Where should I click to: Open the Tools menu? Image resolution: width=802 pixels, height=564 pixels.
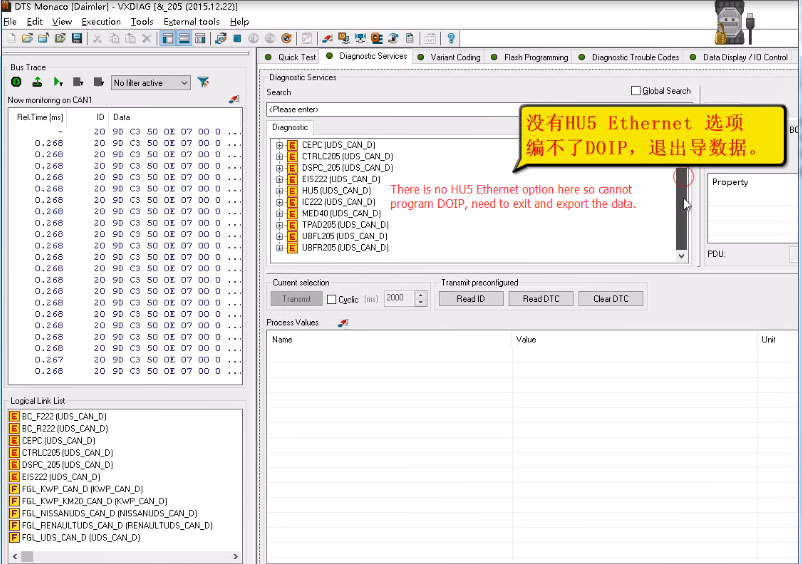click(142, 21)
